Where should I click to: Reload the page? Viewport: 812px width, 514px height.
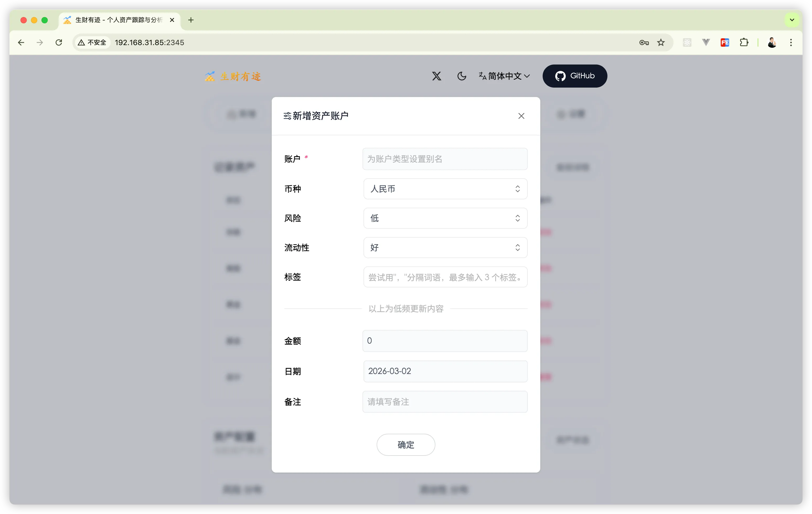[x=59, y=42]
